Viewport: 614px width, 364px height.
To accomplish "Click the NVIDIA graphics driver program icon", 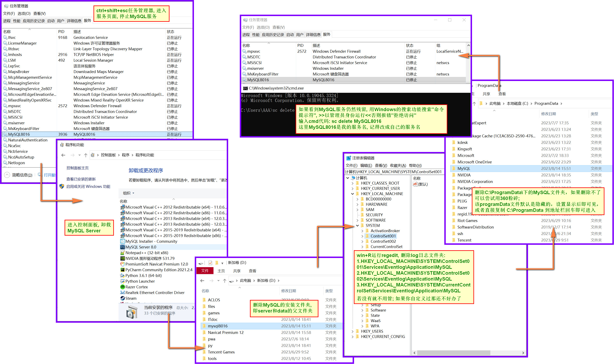I will (122, 259).
